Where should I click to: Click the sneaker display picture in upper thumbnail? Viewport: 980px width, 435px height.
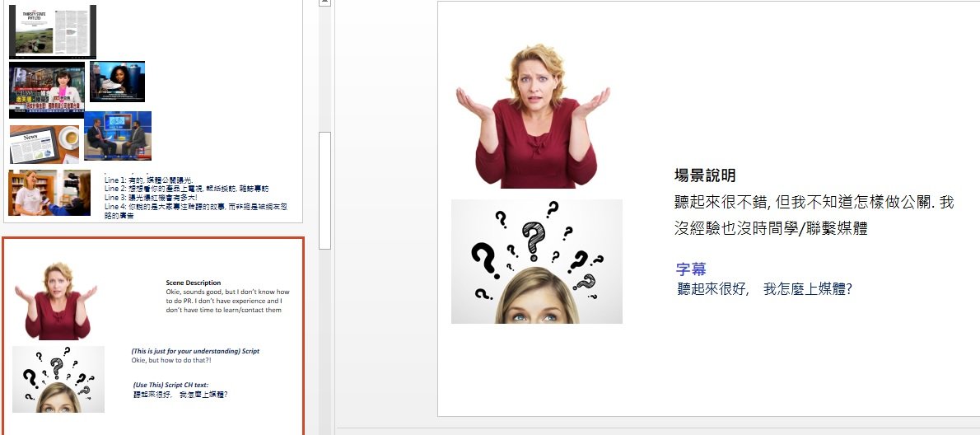coord(118,81)
